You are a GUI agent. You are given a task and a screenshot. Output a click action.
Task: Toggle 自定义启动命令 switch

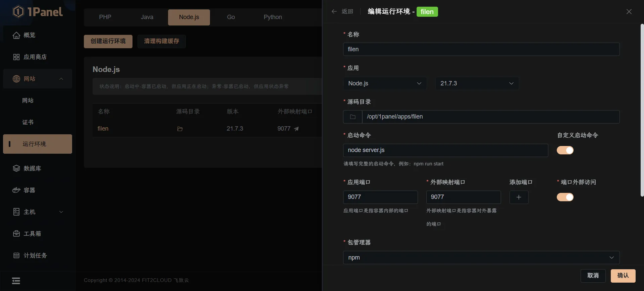click(565, 150)
